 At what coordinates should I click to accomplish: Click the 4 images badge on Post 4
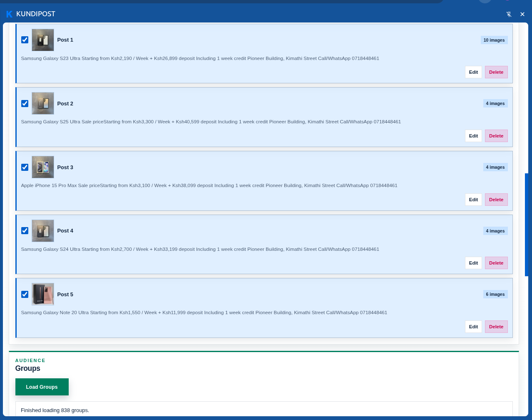click(495, 231)
